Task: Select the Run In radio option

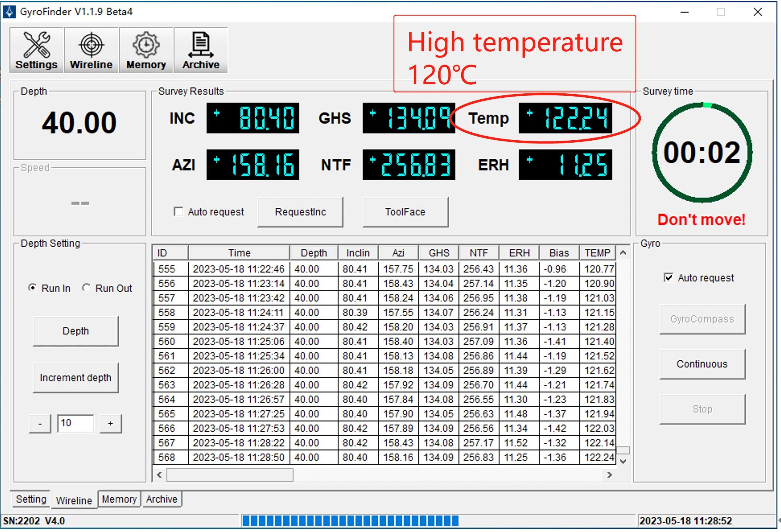Action: click(x=33, y=288)
